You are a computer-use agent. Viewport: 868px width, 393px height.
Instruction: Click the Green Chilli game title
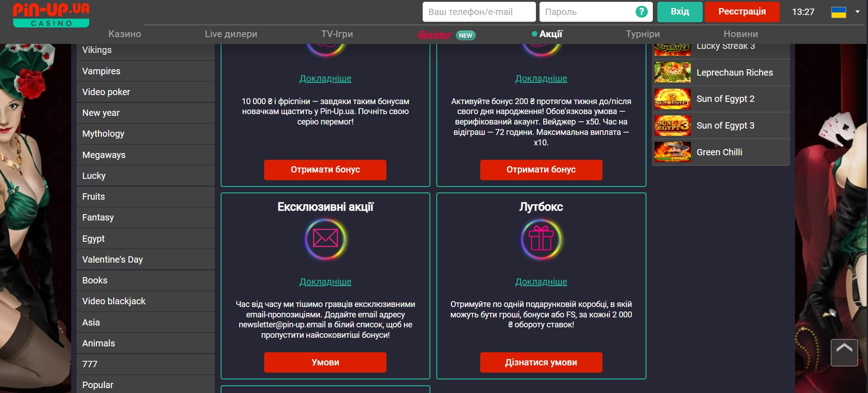pos(719,152)
